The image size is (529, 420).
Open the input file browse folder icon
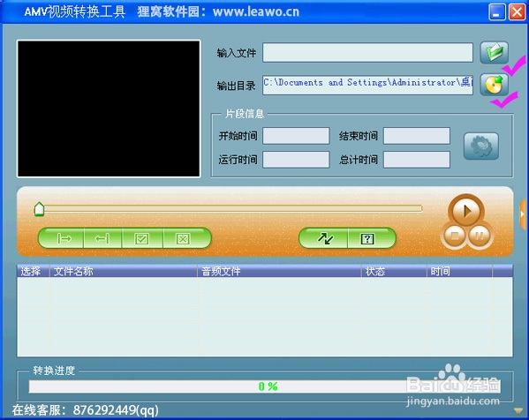494,52
